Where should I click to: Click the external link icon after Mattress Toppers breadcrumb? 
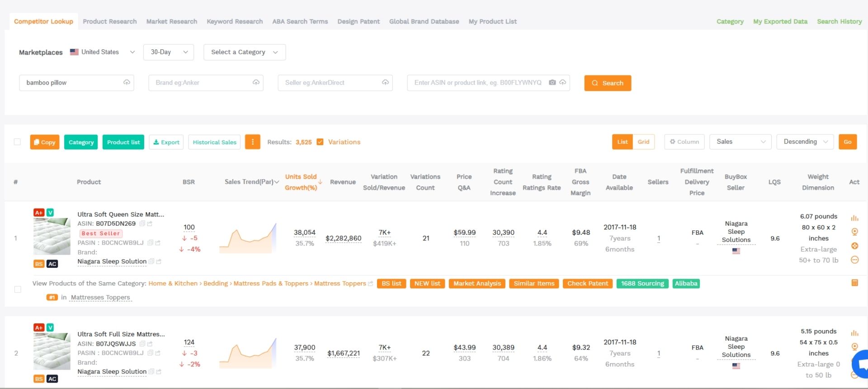tap(371, 284)
